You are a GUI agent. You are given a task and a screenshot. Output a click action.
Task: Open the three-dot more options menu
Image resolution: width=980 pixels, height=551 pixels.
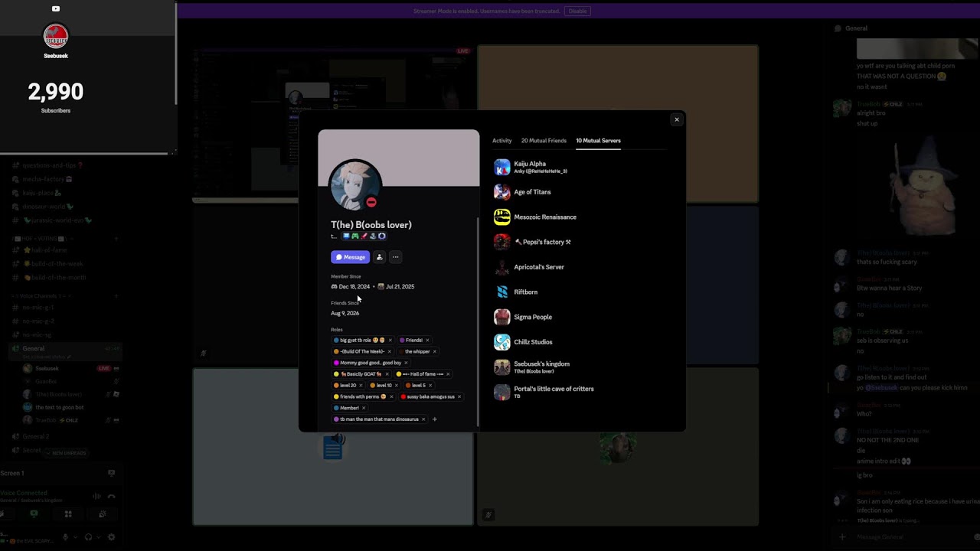(395, 257)
